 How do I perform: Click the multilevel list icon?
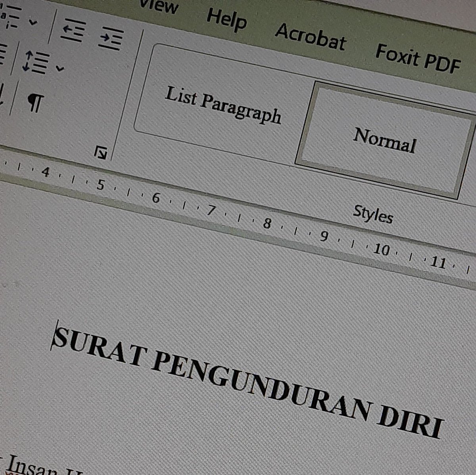tap(11, 17)
